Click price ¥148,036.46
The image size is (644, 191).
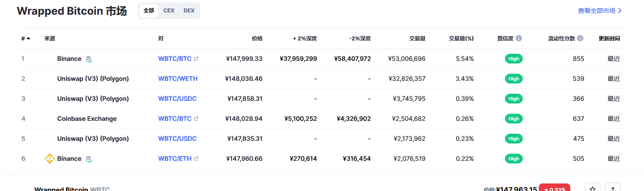(244, 79)
